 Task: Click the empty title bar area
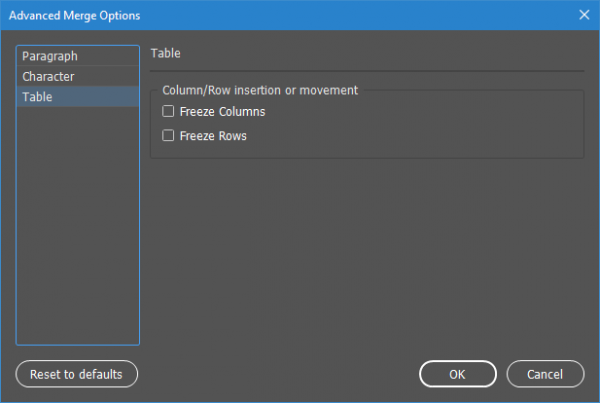coord(350,15)
